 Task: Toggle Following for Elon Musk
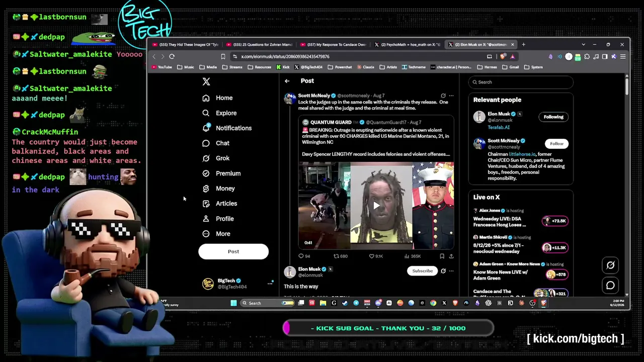point(553,117)
